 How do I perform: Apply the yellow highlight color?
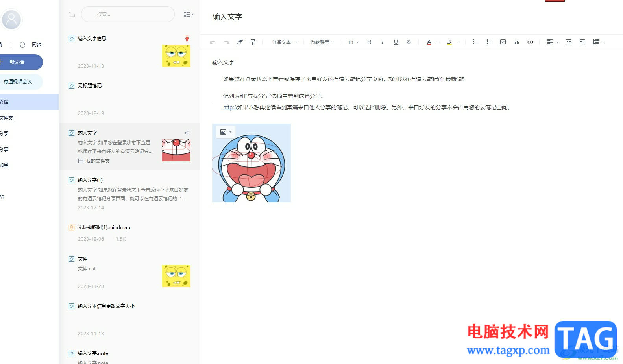point(449,42)
